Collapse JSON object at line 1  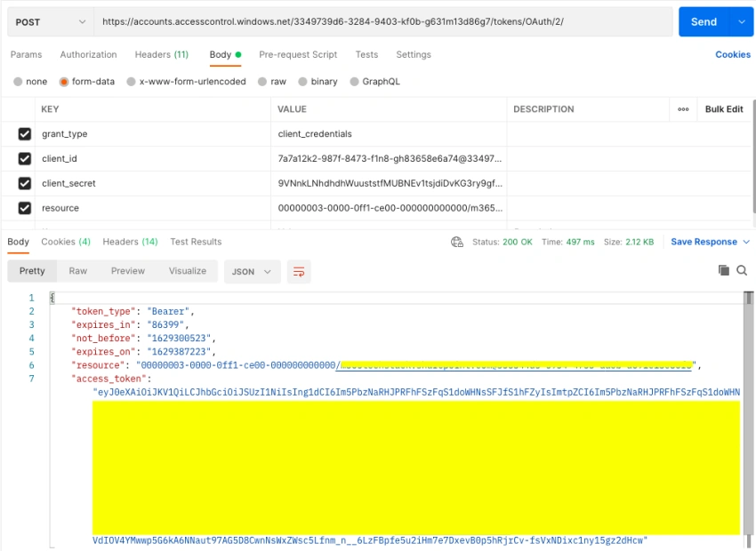[52, 298]
